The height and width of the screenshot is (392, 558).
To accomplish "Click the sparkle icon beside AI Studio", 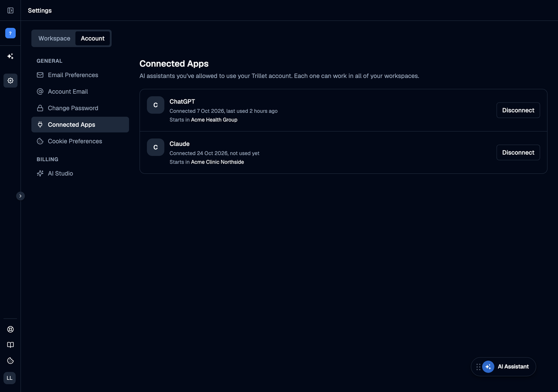I will tap(40, 173).
